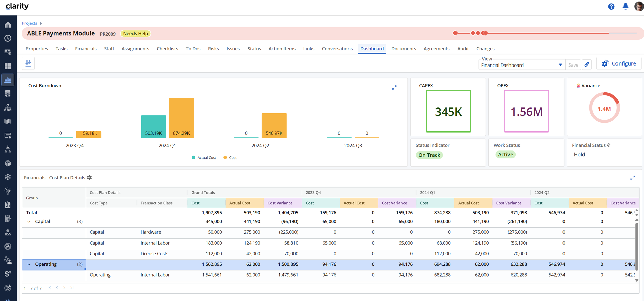Toggle the Cost legend series
This screenshot has width=644, height=301.
[230, 157]
